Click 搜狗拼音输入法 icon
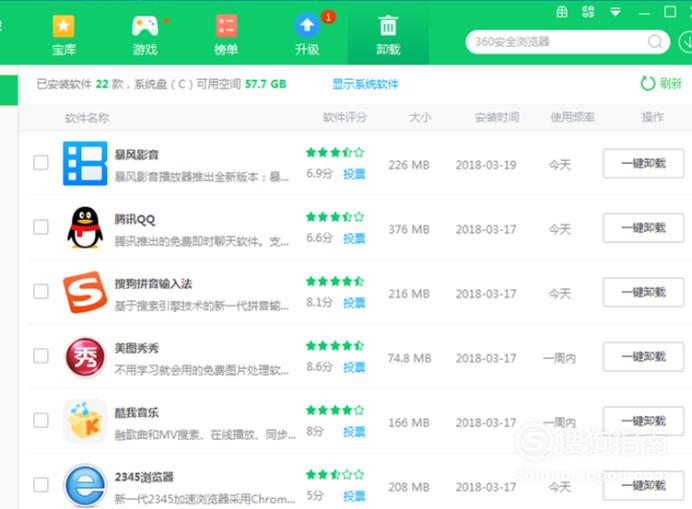The height and width of the screenshot is (509, 692). tap(85, 292)
